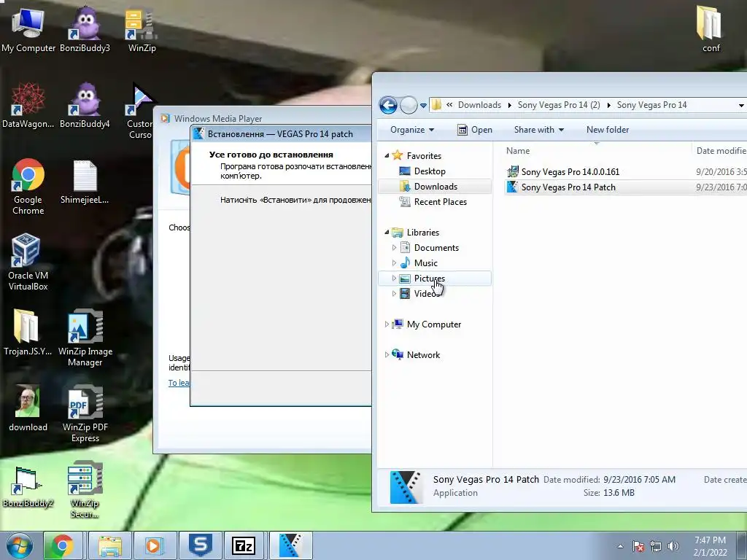Select file Sony Vegas Pro 14.0.0.161

pos(570,172)
